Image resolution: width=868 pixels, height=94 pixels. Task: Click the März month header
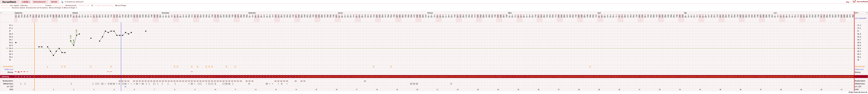510,13
